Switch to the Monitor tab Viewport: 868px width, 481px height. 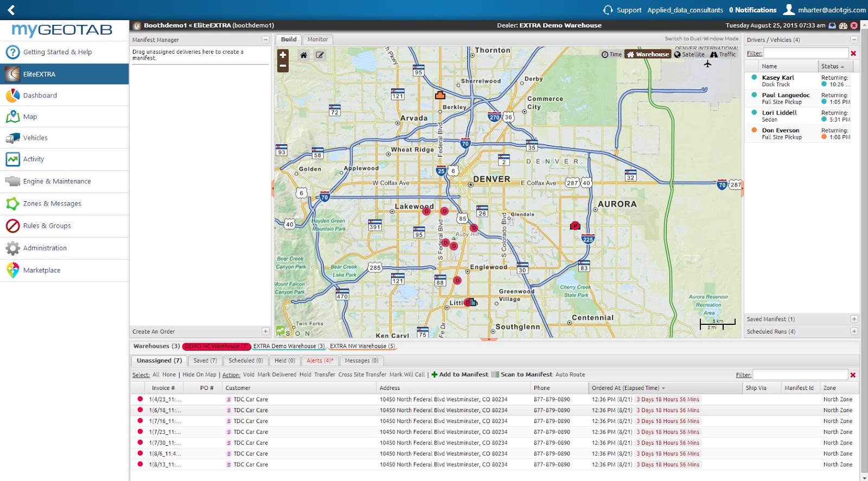317,40
